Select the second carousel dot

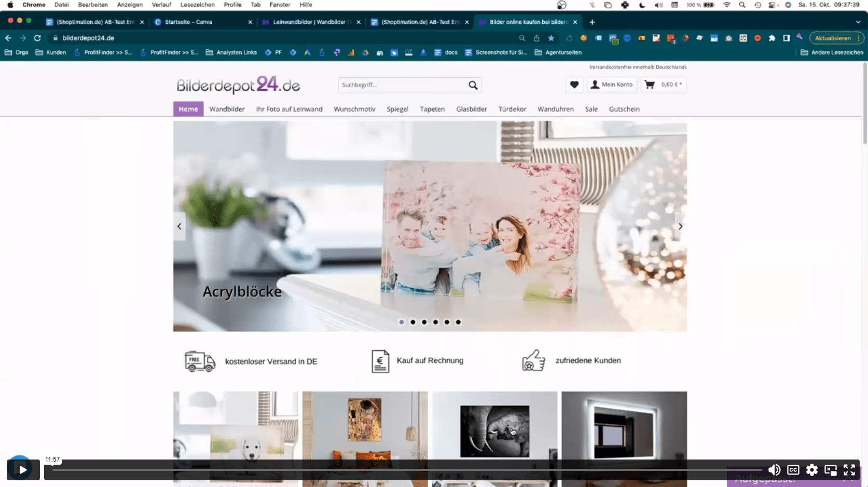click(x=413, y=322)
